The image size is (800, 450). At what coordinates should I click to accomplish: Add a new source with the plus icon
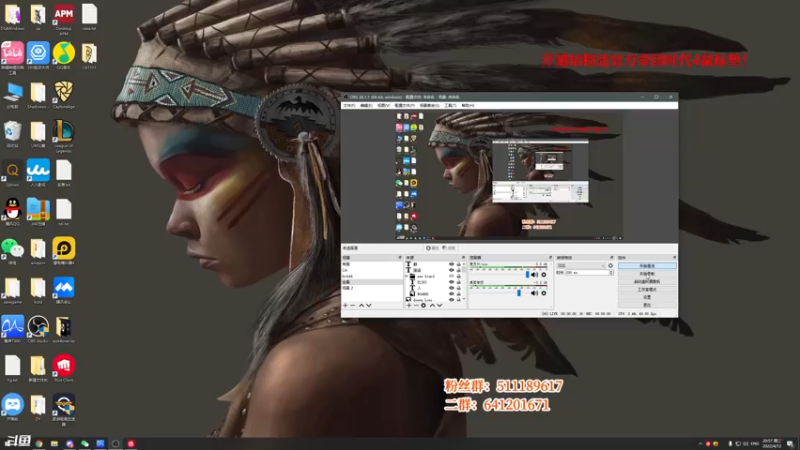point(409,305)
